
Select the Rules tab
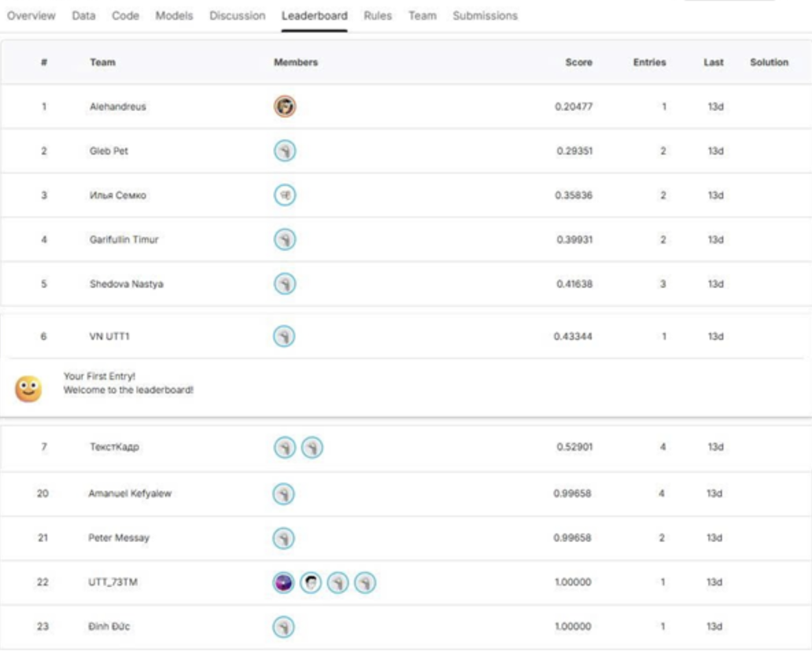click(x=378, y=16)
